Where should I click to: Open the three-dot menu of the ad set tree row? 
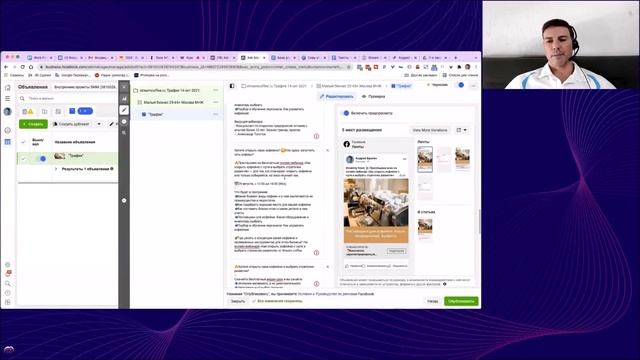[216, 102]
